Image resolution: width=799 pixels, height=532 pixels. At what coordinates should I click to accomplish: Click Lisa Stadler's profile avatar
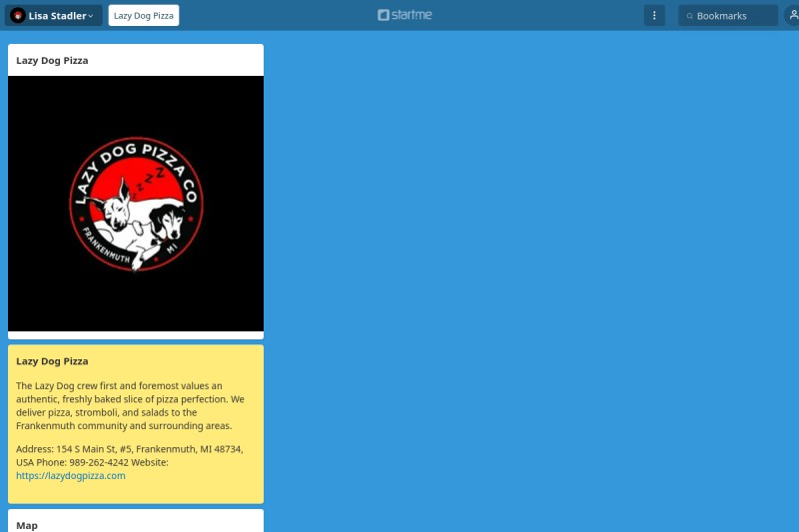click(18, 16)
